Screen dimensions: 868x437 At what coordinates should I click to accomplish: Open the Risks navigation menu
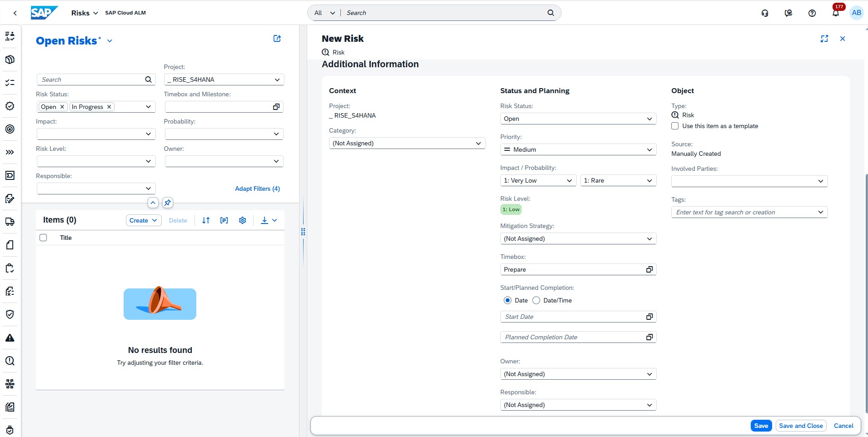pyautogui.click(x=85, y=13)
